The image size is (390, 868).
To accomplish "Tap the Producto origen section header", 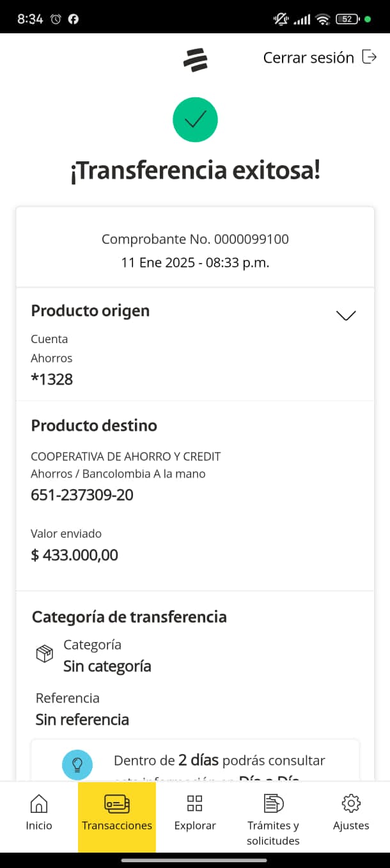I will tap(90, 311).
